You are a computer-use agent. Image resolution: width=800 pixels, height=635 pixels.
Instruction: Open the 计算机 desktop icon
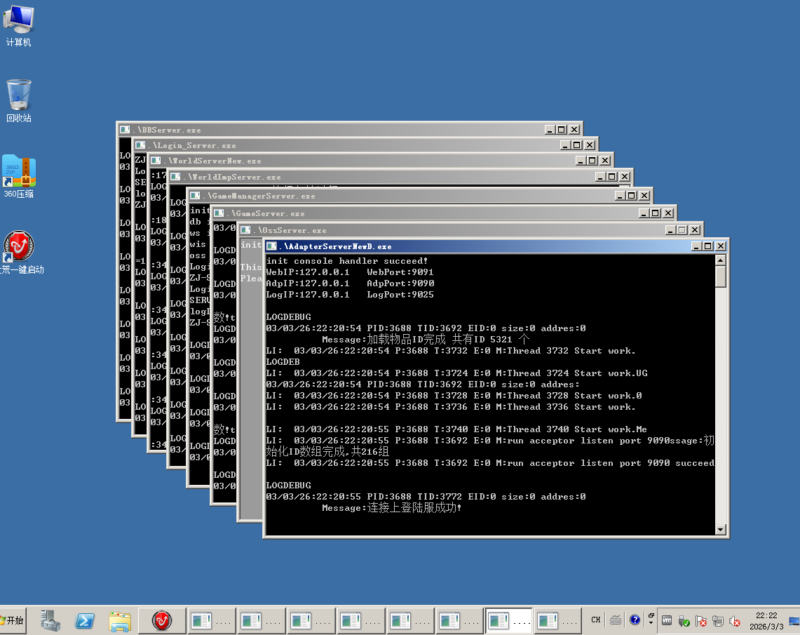pyautogui.click(x=19, y=24)
